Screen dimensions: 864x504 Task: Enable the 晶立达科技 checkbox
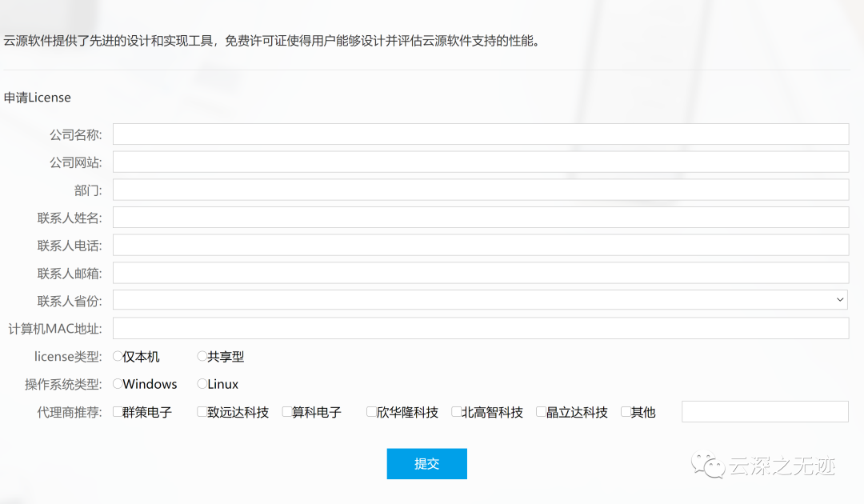(x=541, y=412)
